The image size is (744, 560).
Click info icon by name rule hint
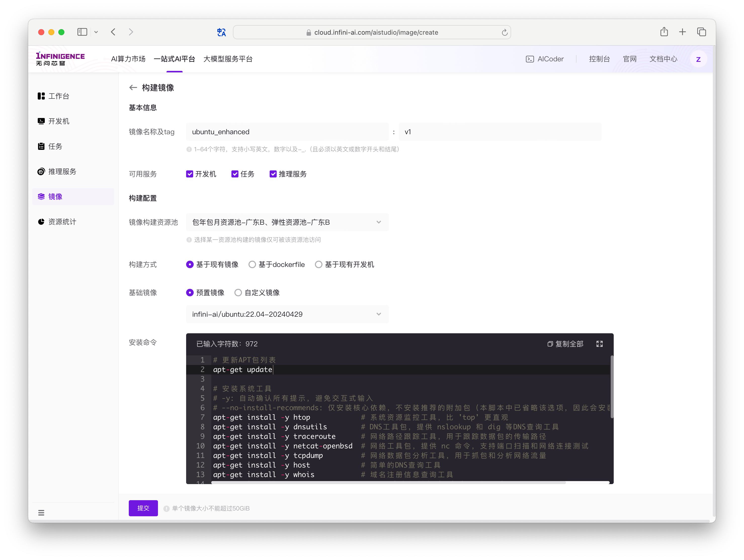(189, 149)
